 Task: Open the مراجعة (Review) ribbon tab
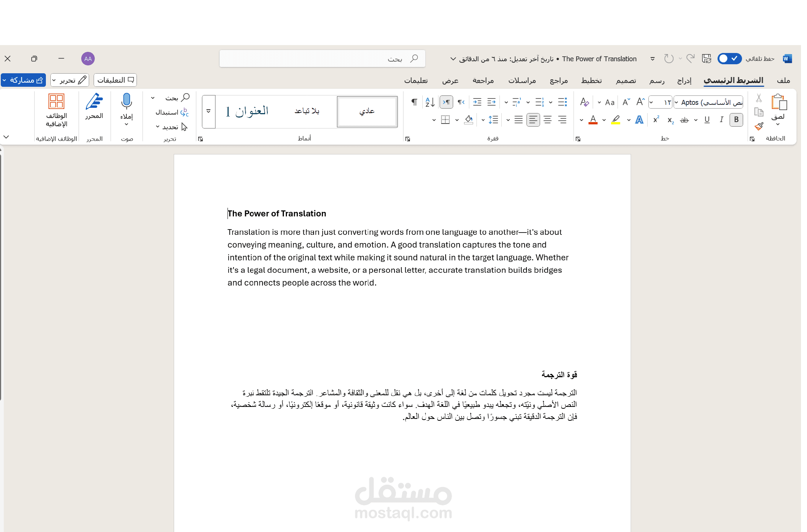[x=484, y=80]
